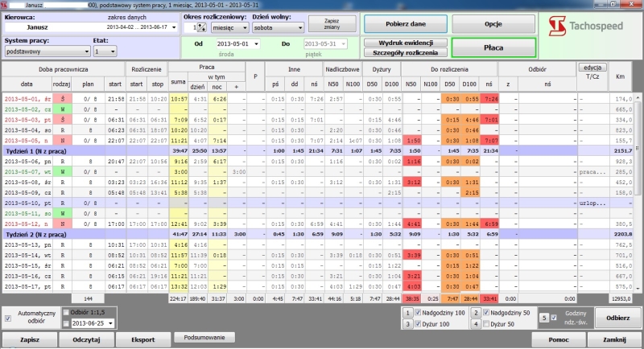This screenshot has height=349, width=644.
Task: Click the Pobierz dane button
Action: click(x=406, y=24)
